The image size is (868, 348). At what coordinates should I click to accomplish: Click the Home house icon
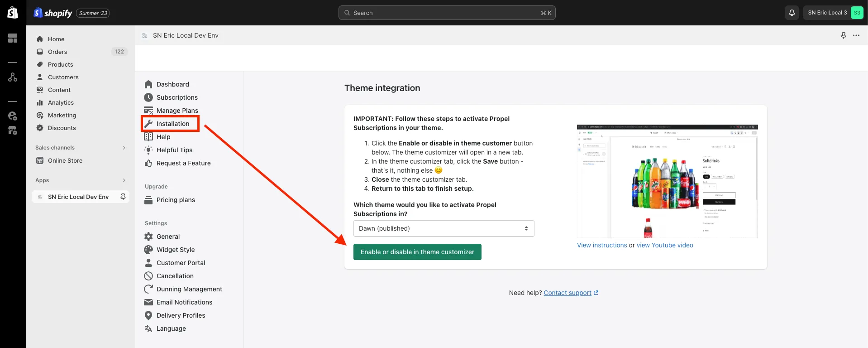[40, 39]
